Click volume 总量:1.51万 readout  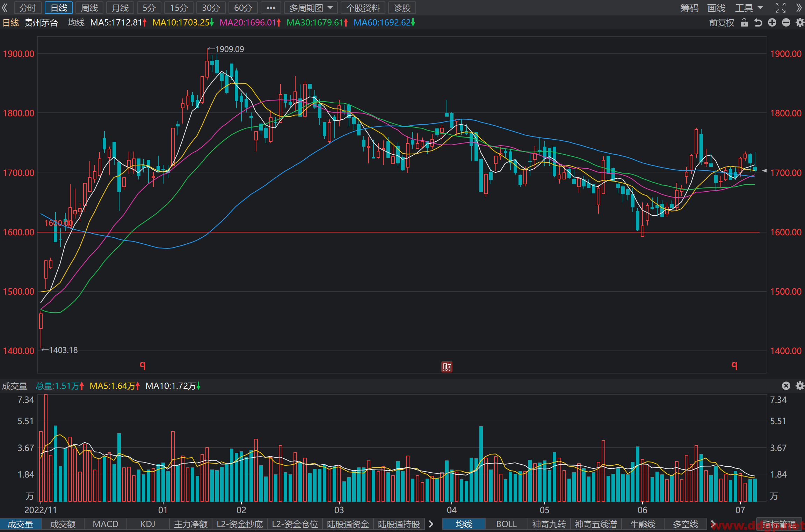pyautogui.click(x=60, y=386)
